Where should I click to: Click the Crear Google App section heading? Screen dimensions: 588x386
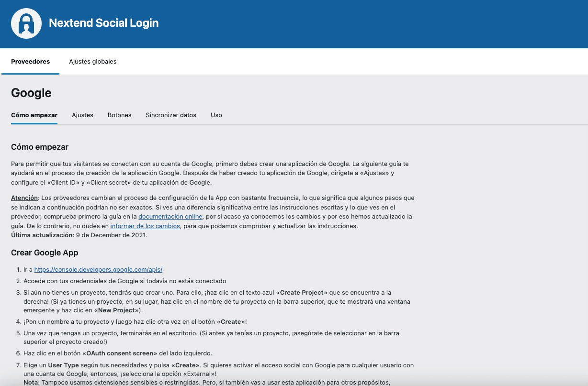click(45, 253)
